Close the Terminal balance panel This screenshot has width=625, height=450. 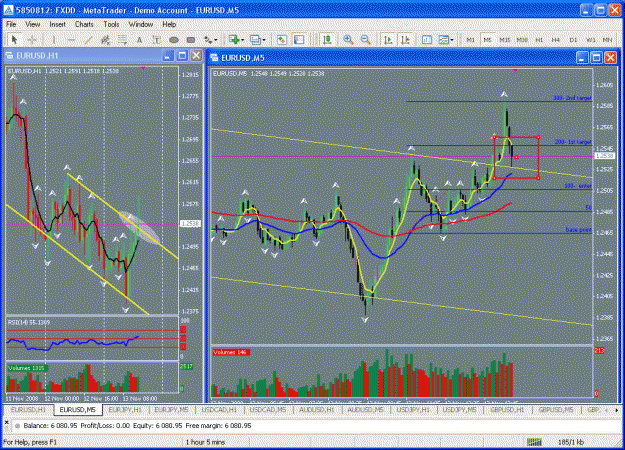pyautogui.click(x=6, y=422)
